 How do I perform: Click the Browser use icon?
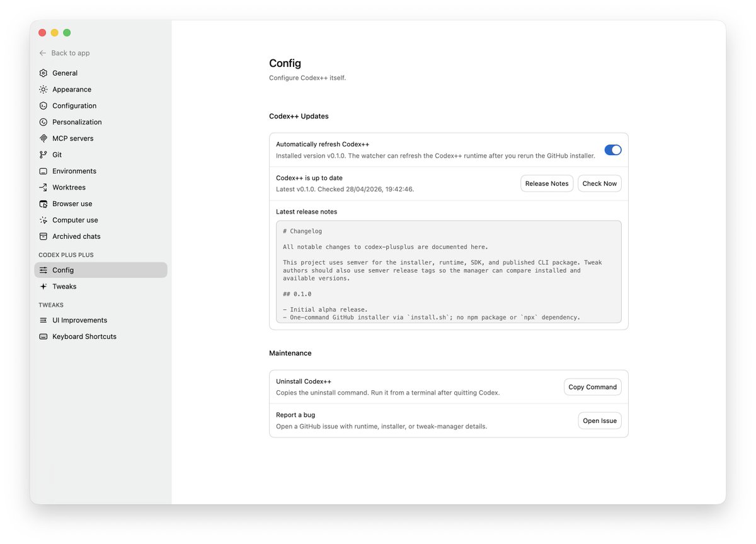[43, 204]
